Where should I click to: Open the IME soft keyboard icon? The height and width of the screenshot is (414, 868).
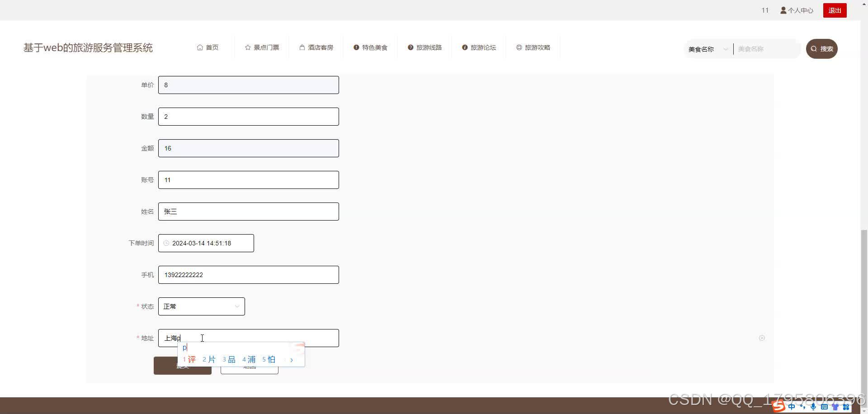[x=824, y=407]
